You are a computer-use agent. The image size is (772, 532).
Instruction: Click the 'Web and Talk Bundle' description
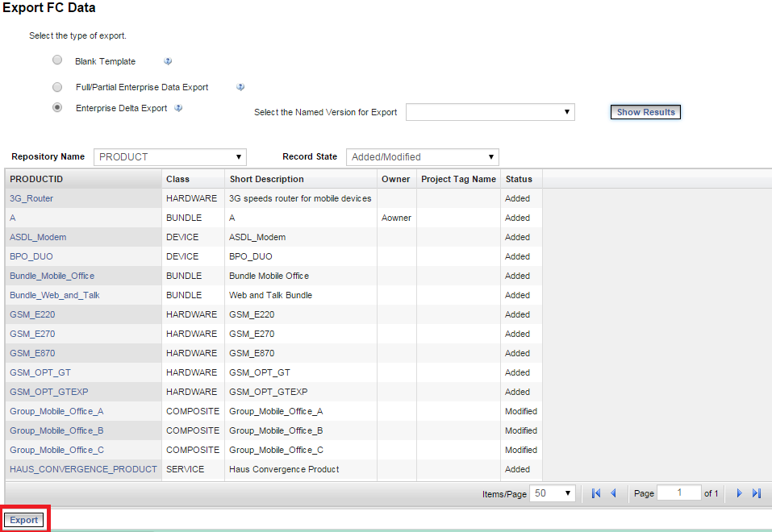pos(271,295)
